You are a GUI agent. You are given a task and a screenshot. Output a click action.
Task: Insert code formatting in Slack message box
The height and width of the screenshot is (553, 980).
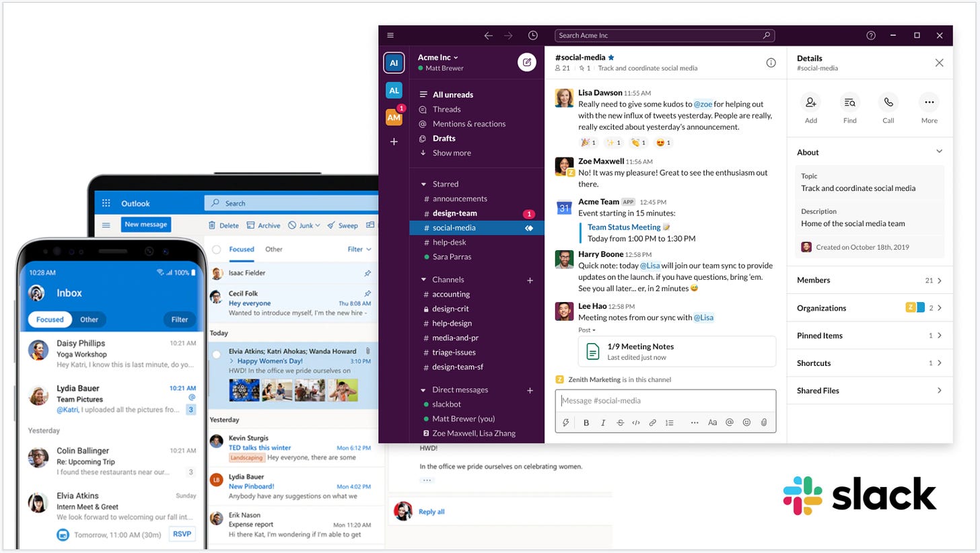(x=636, y=422)
